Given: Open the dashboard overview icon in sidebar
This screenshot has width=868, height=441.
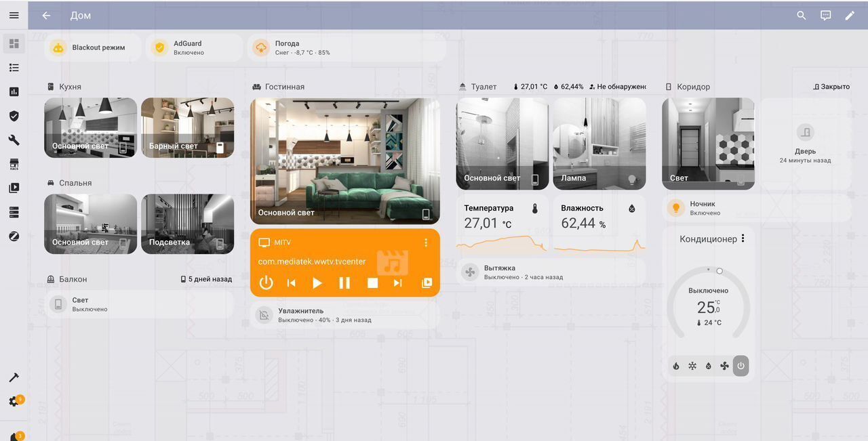Looking at the screenshot, I should click(14, 44).
